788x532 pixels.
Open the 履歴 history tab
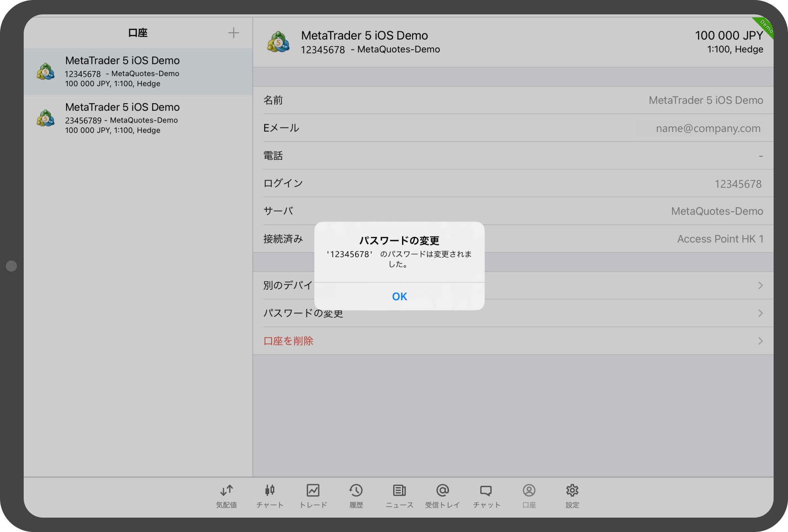tap(356, 496)
